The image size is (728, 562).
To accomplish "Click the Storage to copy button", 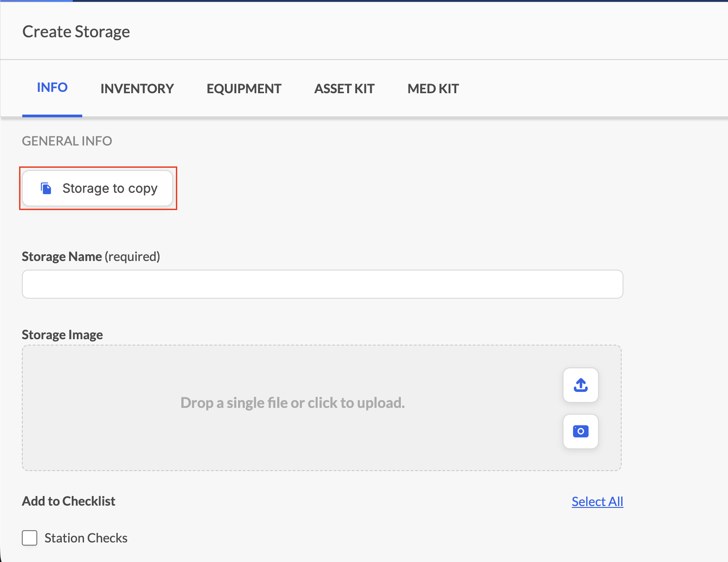I will (x=98, y=188).
